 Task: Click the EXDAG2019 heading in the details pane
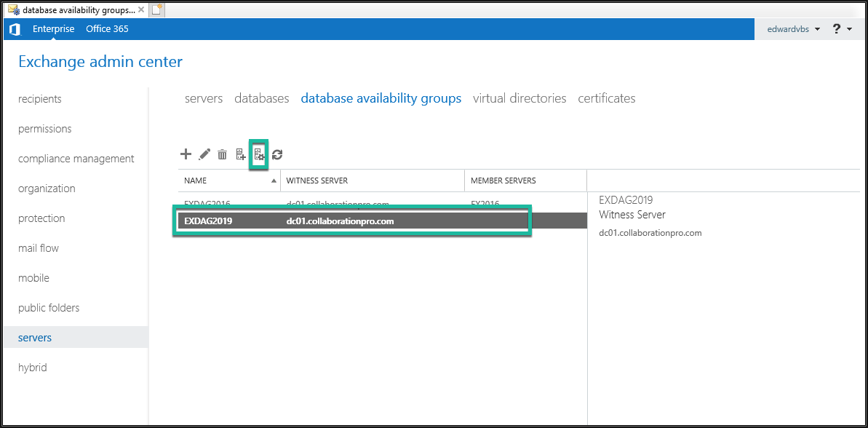coord(626,200)
